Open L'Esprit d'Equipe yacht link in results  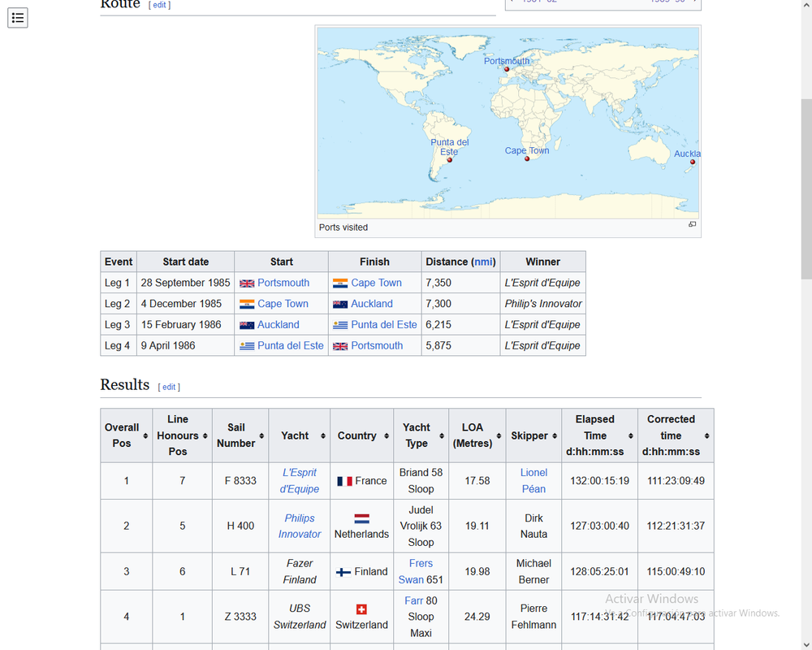click(x=300, y=480)
